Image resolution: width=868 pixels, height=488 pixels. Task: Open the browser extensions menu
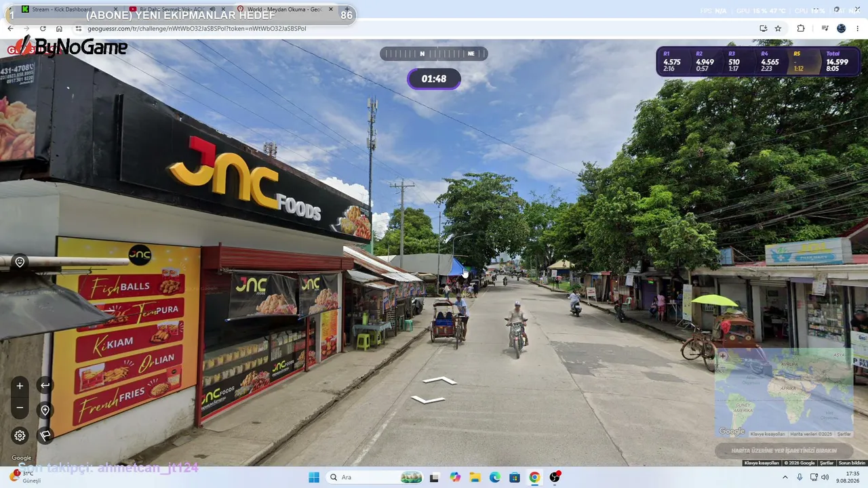pyautogui.click(x=801, y=28)
